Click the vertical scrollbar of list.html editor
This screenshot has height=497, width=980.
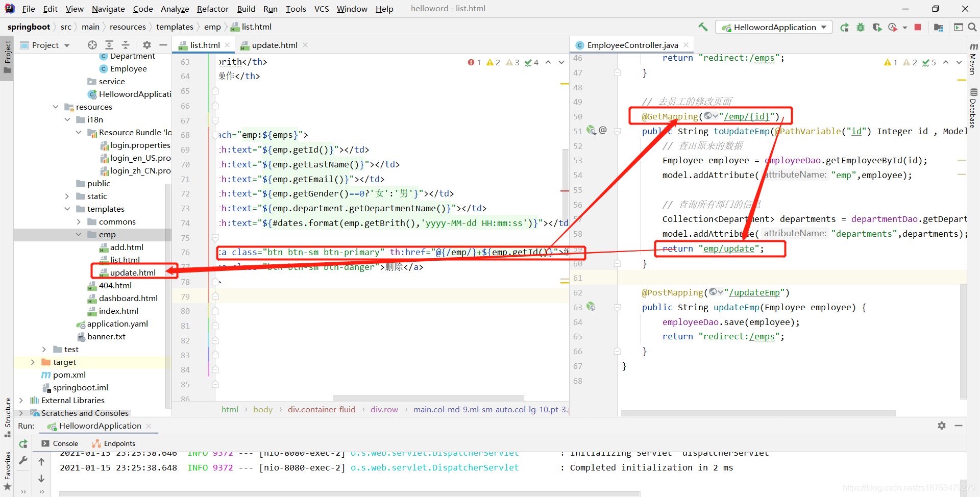click(x=565, y=184)
